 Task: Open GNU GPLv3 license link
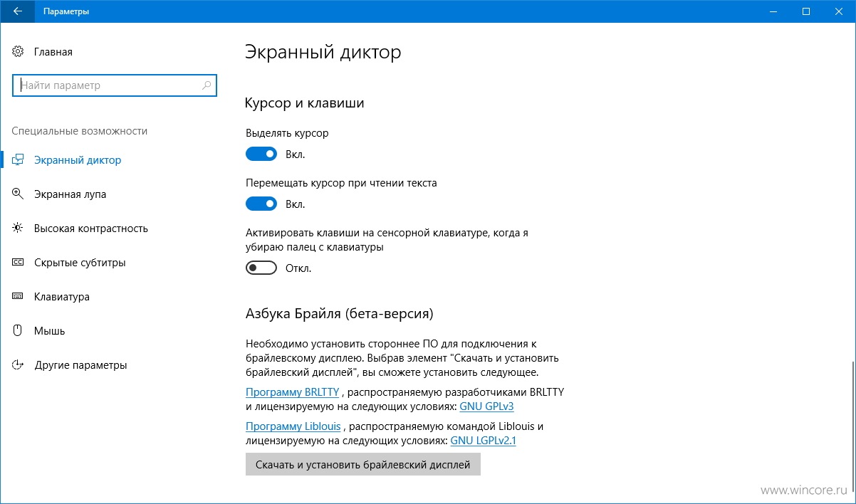pyautogui.click(x=486, y=406)
